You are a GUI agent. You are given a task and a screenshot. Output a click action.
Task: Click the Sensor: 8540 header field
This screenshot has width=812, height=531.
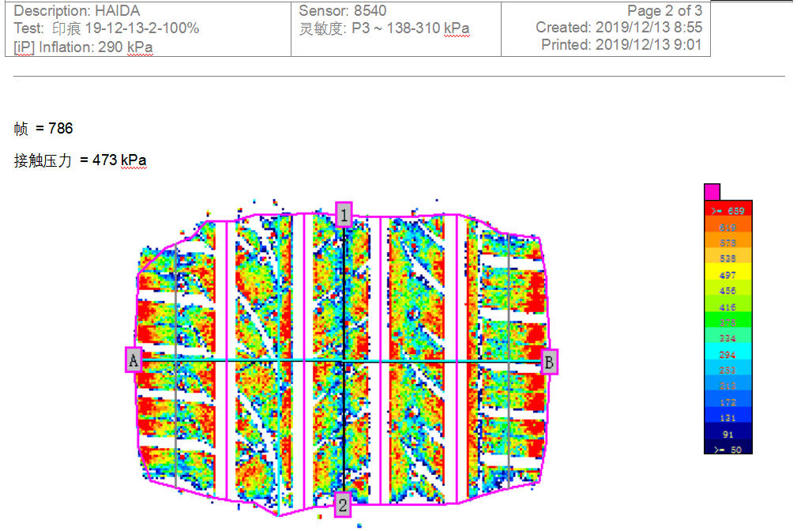[342, 11]
